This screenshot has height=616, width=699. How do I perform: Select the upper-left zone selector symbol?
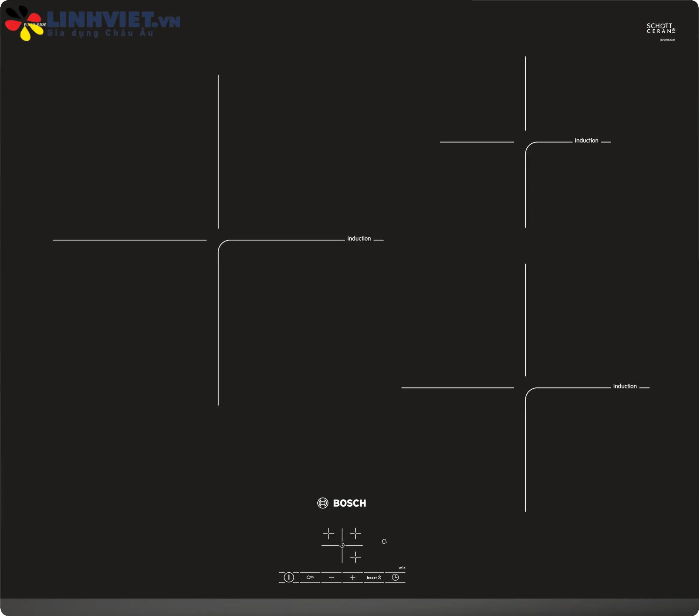click(x=329, y=534)
